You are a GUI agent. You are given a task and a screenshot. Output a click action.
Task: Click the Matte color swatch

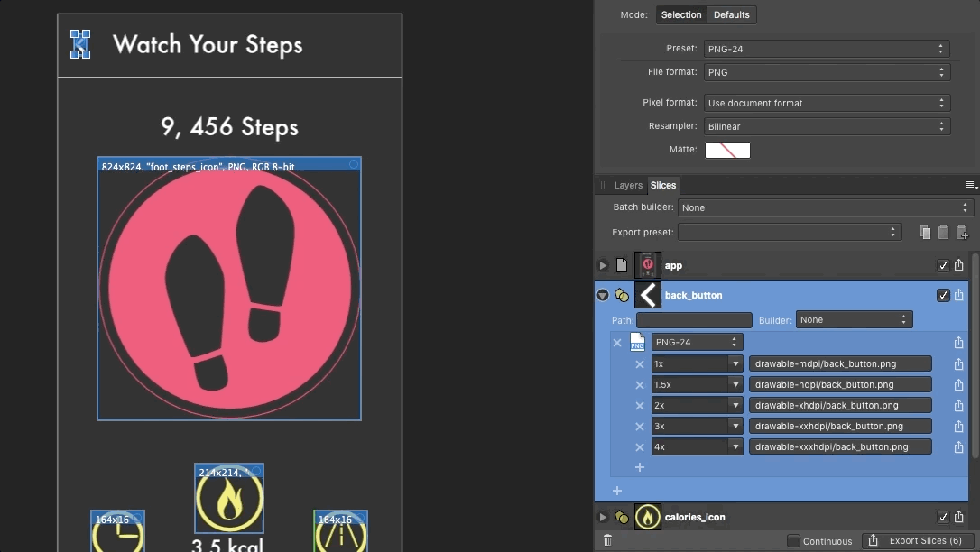click(727, 150)
